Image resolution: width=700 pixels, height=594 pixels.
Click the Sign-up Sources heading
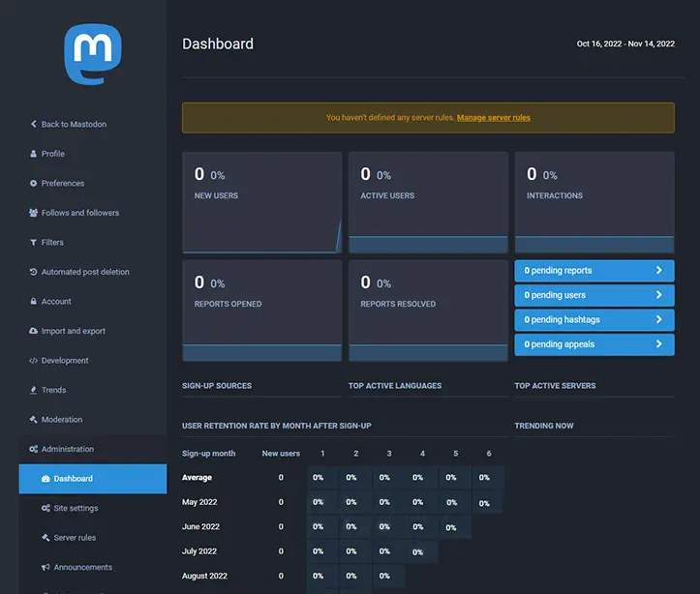pos(217,386)
